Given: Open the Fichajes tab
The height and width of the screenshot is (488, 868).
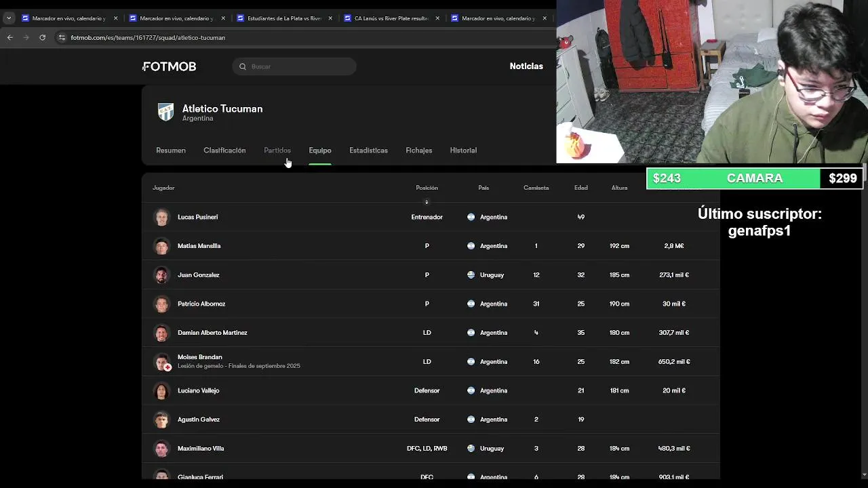Looking at the screenshot, I should [419, 150].
